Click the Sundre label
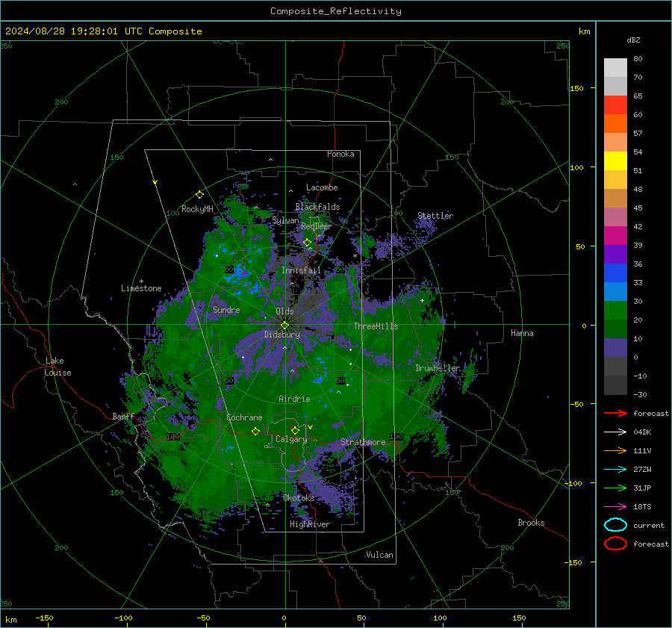The image size is (672, 628). click(x=226, y=309)
